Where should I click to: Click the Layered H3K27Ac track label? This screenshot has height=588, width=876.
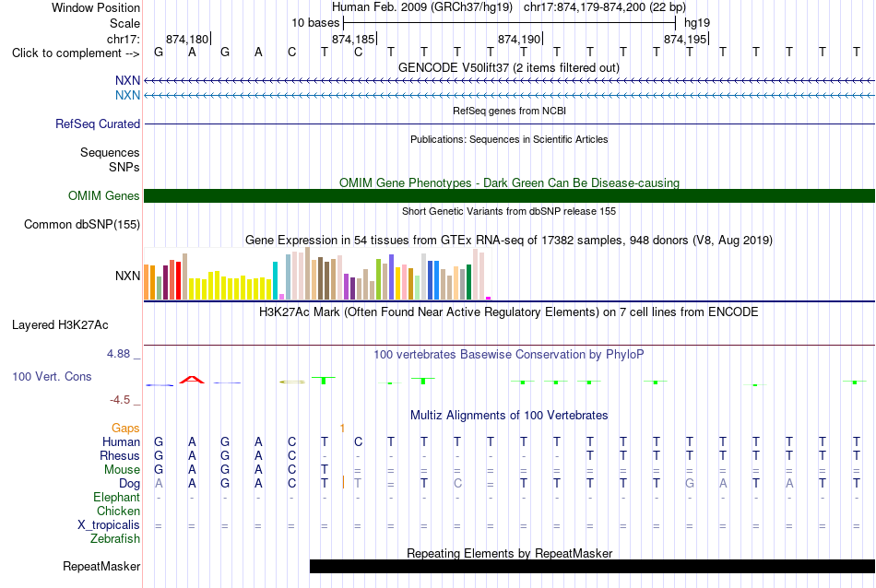(x=60, y=325)
